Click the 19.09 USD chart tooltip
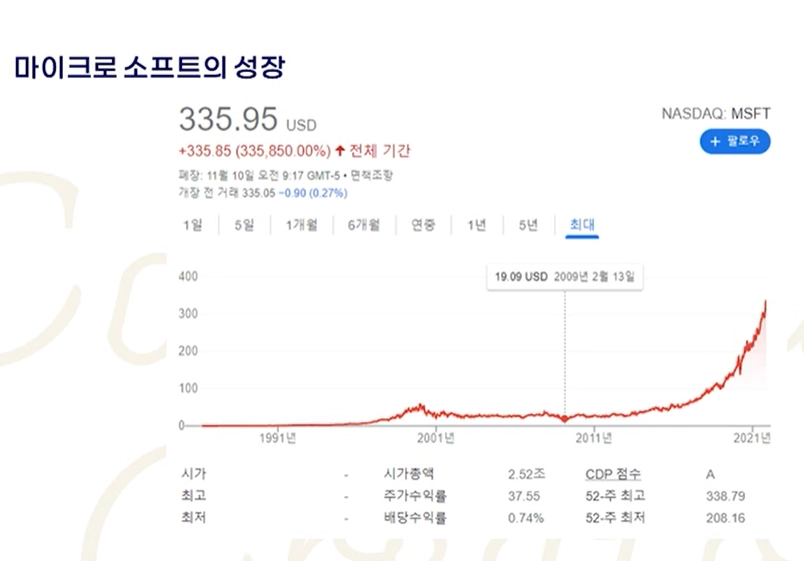 [565, 277]
